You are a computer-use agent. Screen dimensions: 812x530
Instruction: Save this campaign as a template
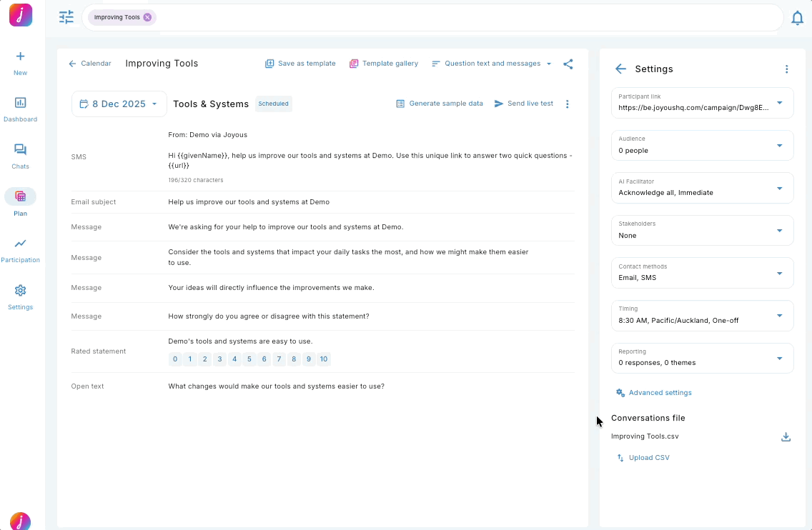click(300, 63)
